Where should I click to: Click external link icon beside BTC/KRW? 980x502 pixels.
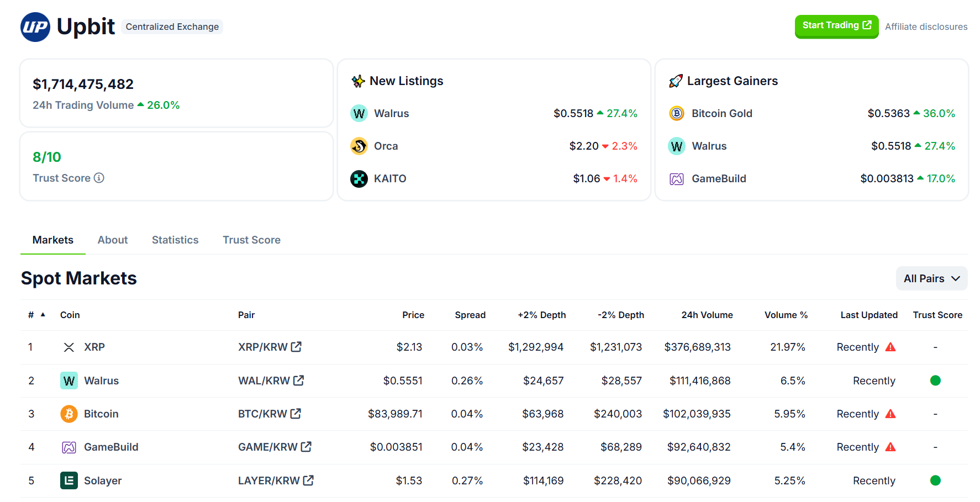(296, 413)
